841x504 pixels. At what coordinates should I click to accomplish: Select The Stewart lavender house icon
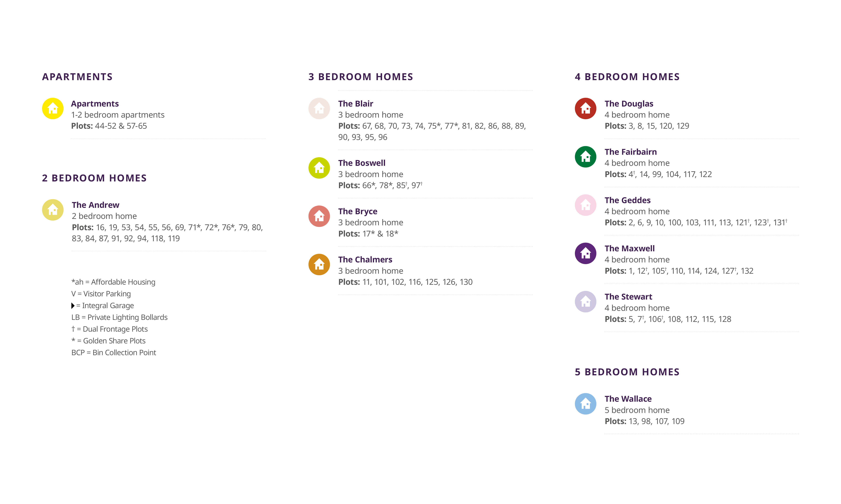pyautogui.click(x=585, y=302)
